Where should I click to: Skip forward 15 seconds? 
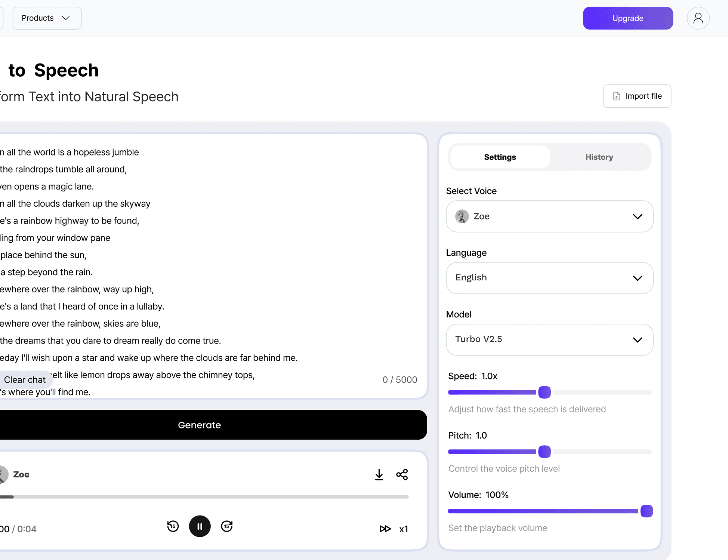(x=227, y=526)
